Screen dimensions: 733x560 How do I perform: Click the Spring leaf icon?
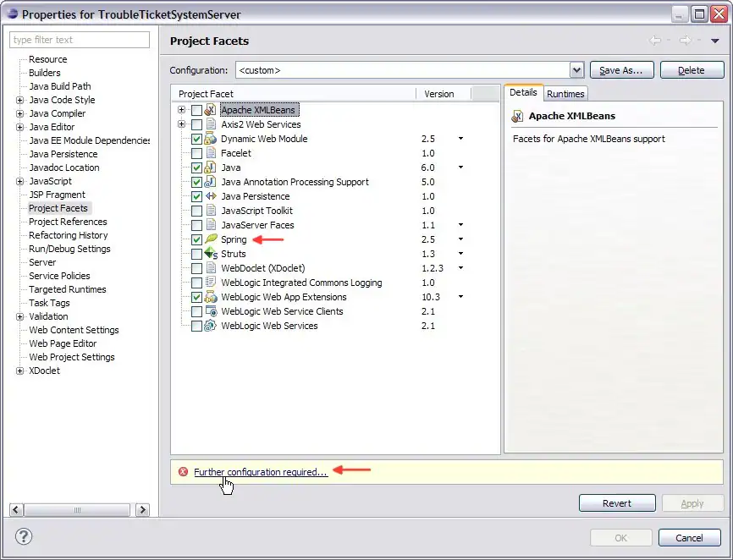point(211,239)
